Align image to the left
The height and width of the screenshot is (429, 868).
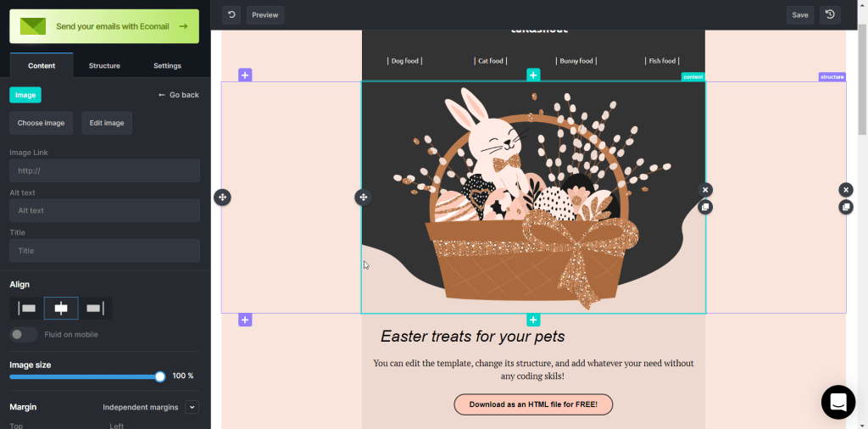pos(26,309)
